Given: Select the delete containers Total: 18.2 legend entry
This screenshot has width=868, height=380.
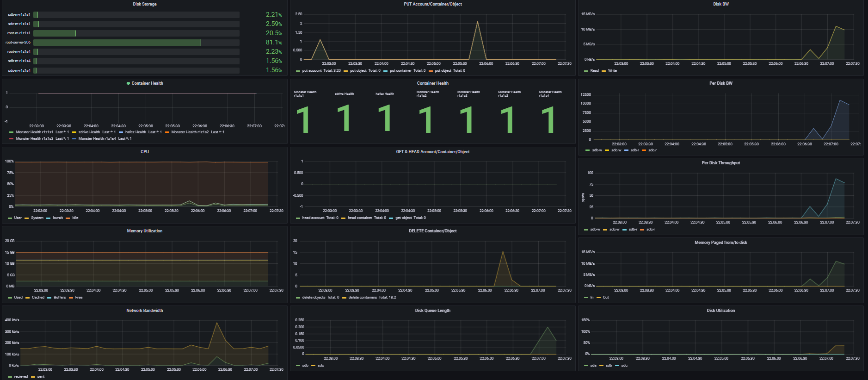Looking at the screenshot, I should [x=372, y=298].
